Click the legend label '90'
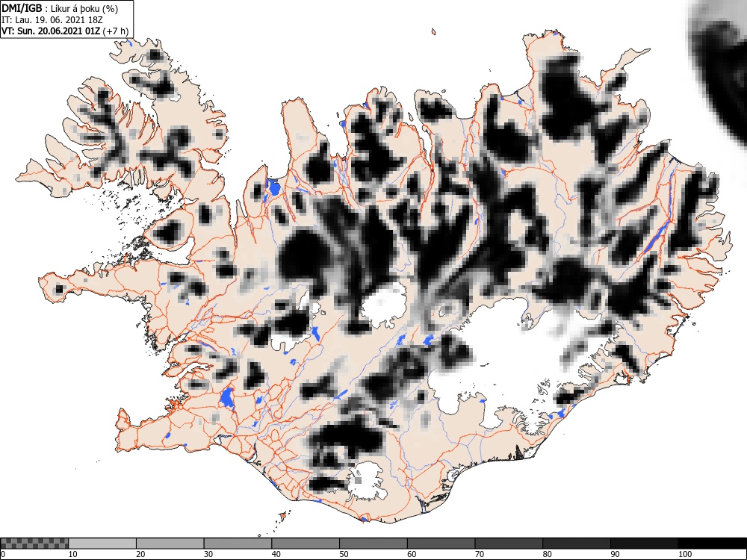 click(x=615, y=554)
